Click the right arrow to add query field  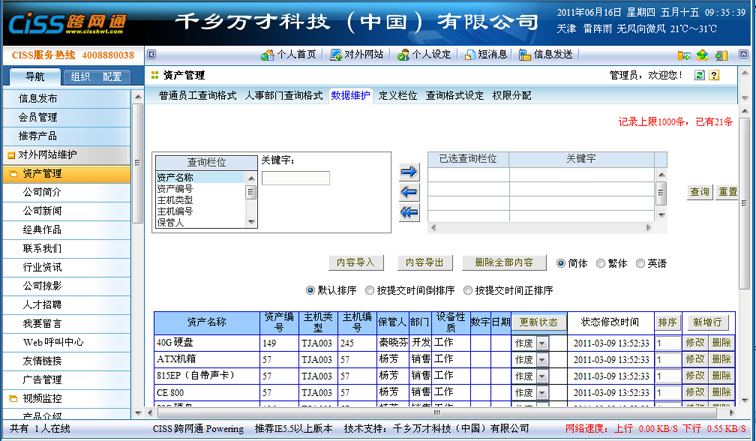click(408, 172)
